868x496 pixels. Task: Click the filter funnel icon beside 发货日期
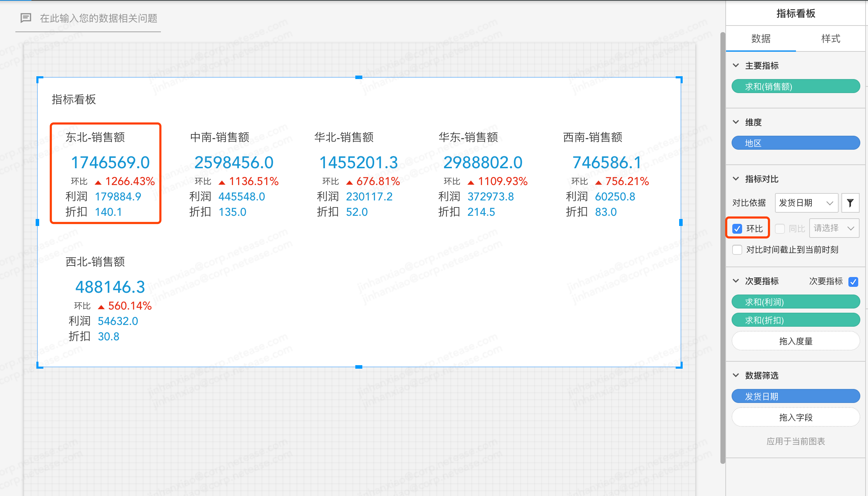[x=850, y=203]
